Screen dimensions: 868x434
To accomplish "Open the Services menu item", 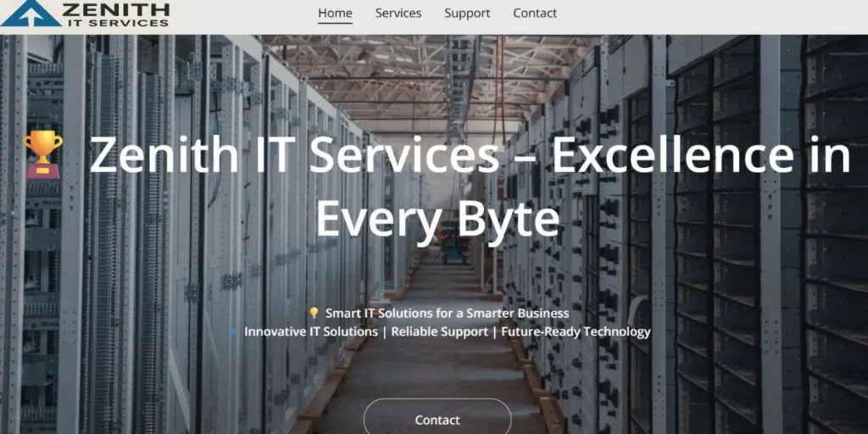I will [x=398, y=14].
